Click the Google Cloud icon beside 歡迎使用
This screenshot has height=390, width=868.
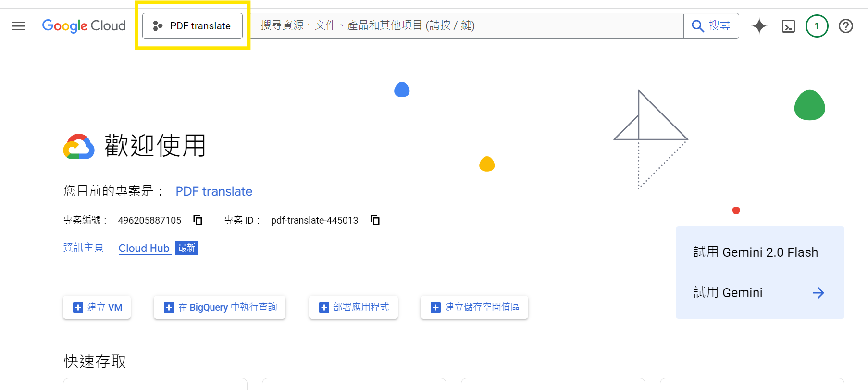tap(79, 147)
